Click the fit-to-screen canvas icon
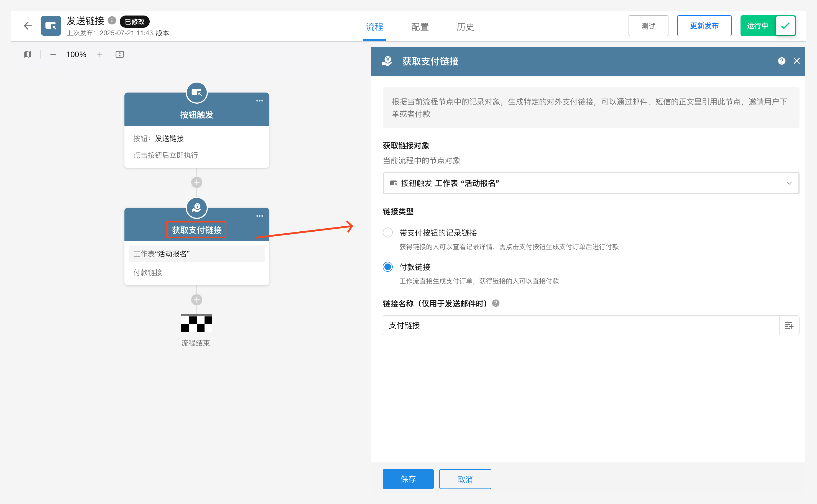 pyautogui.click(x=120, y=54)
